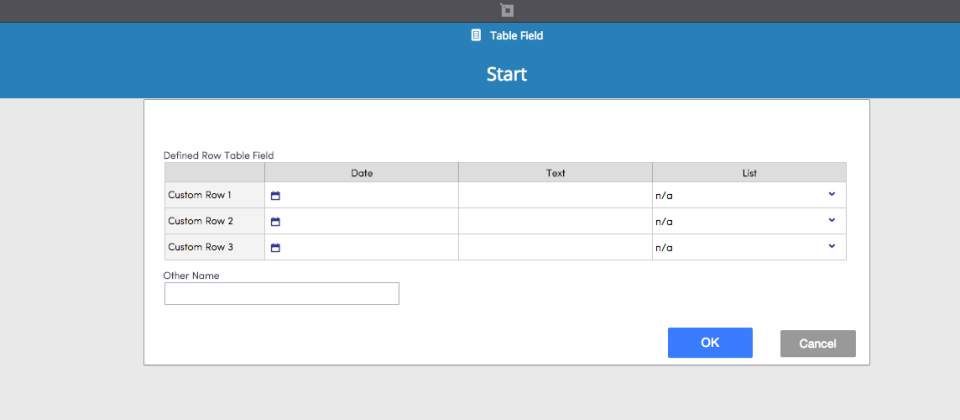
Task: Click the square icon in top dark bar
Action: [x=507, y=10]
